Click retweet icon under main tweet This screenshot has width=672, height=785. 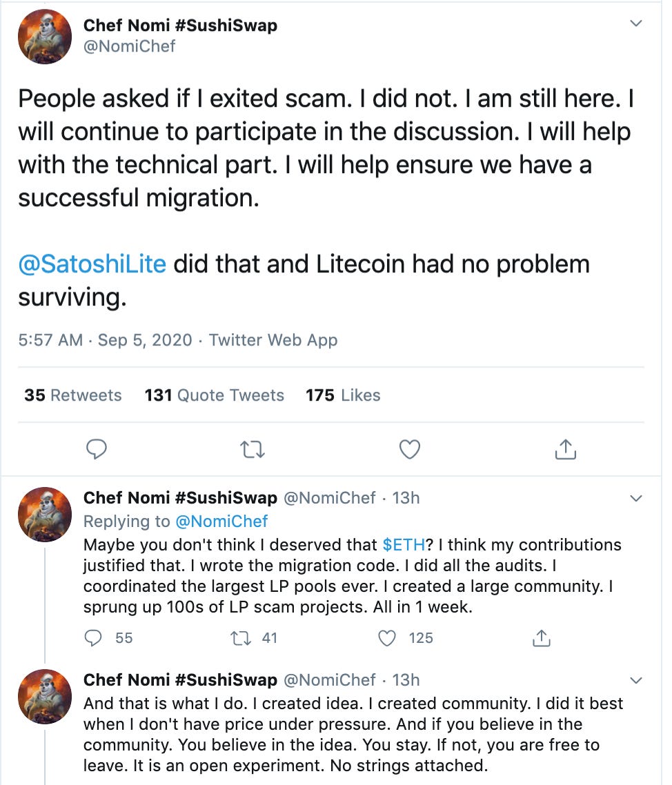coord(253,450)
